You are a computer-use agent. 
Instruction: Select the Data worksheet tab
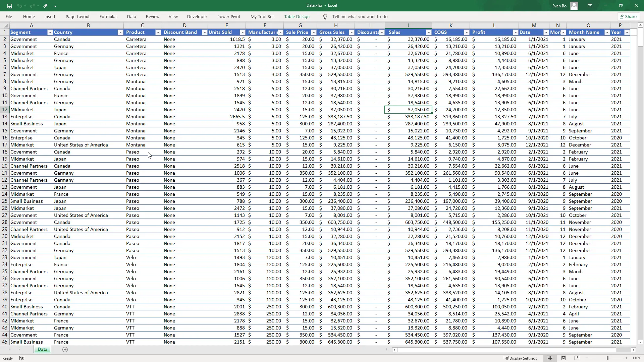[42, 350]
